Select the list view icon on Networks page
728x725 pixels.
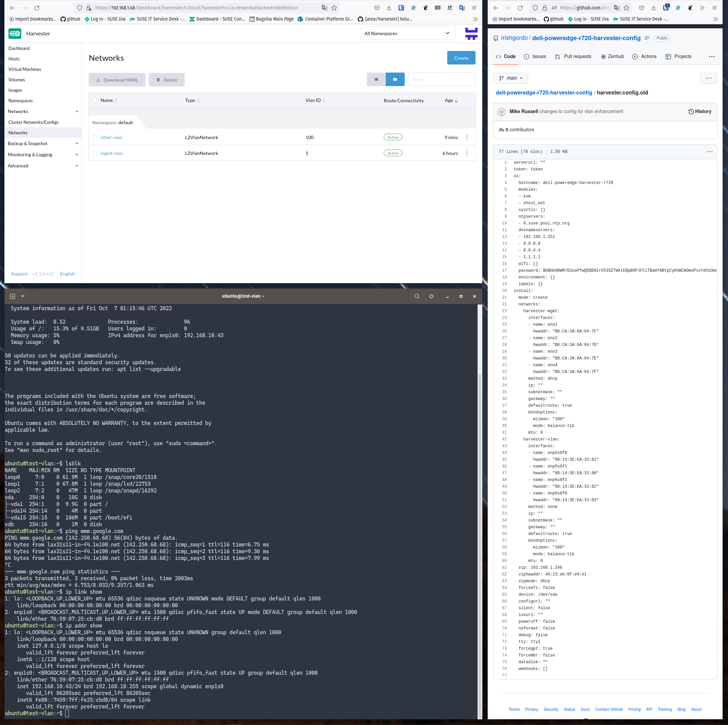[376, 79]
